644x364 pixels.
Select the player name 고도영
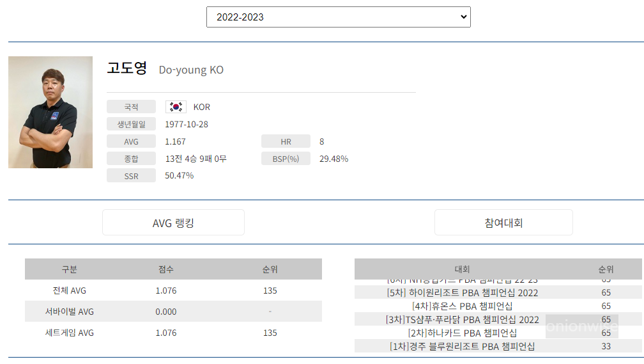[x=127, y=68]
